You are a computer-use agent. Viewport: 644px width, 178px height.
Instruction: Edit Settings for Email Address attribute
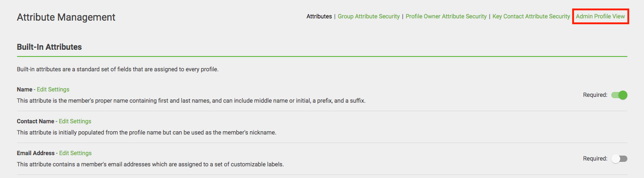point(75,153)
